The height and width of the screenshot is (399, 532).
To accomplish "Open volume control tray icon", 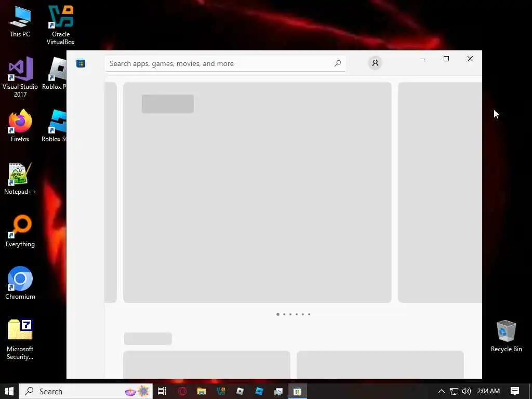I will pyautogui.click(x=467, y=391).
